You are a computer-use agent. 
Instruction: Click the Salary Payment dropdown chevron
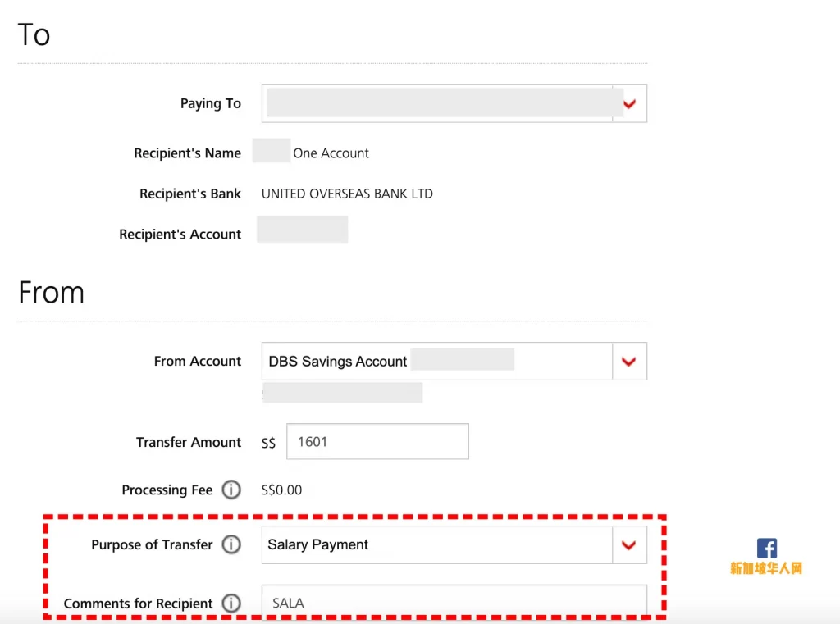click(629, 545)
